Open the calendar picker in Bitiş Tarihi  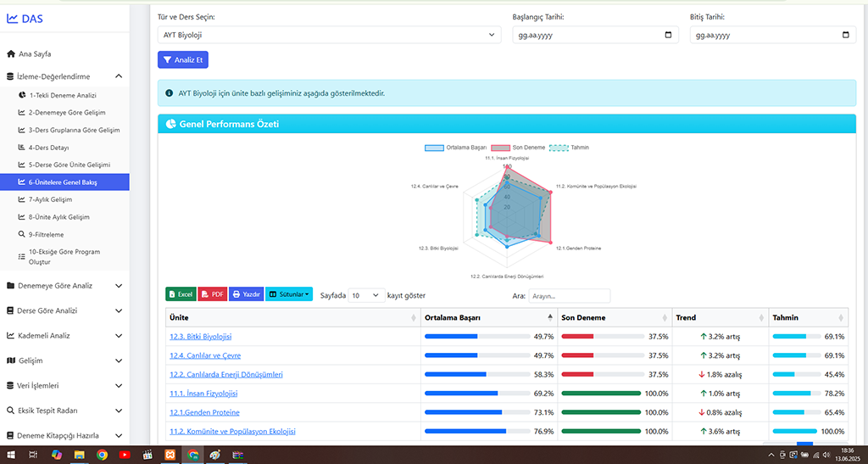click(x=845, y=35)
